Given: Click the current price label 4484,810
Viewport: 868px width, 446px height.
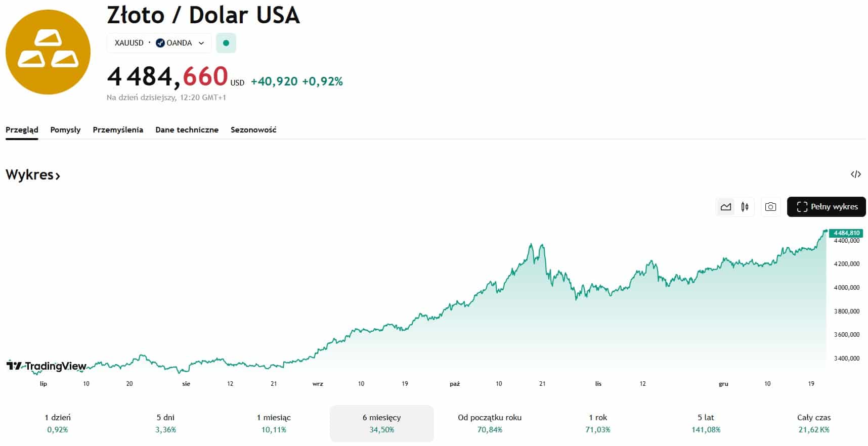Looking at the screenshot, I should click(x=846, y=233).
